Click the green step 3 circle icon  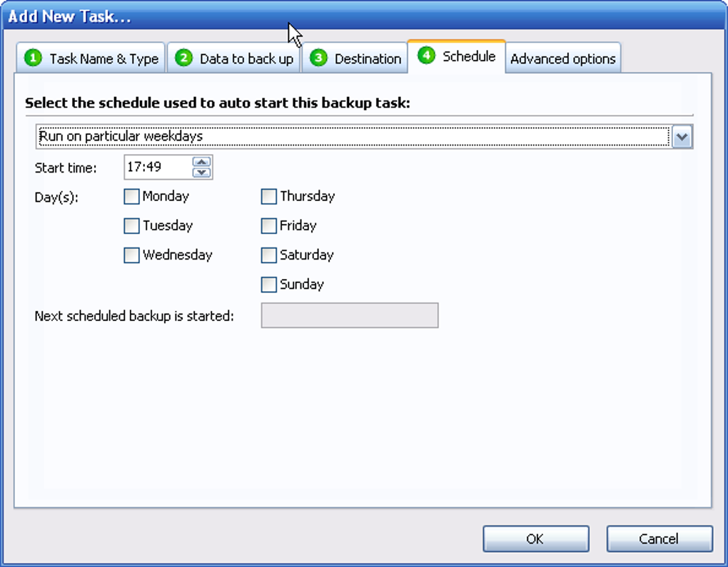[318, 58]
